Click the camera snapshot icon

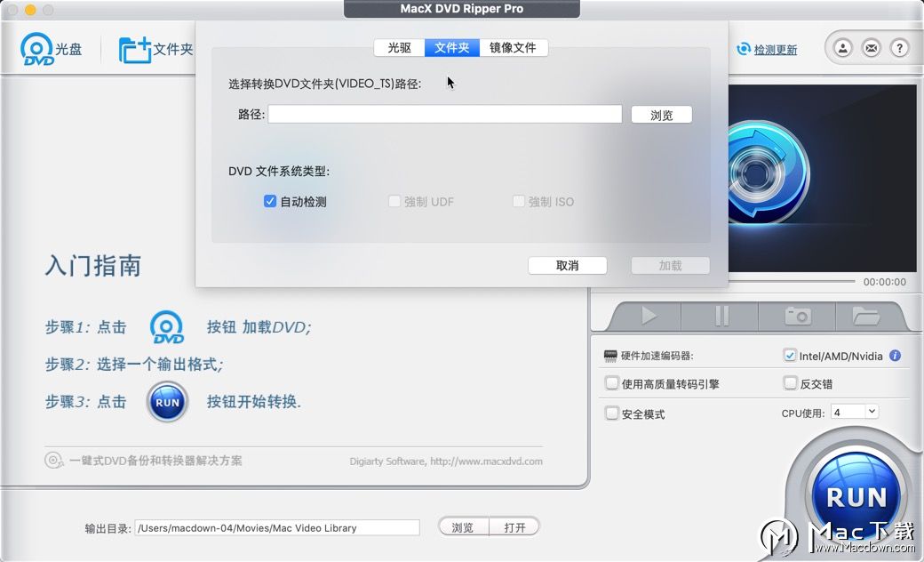tap(798, 316)
